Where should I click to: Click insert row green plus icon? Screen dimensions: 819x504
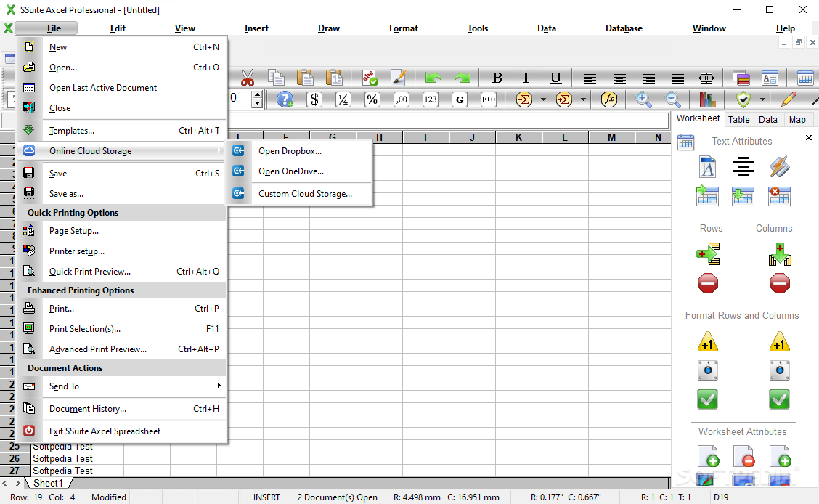[708, 254]
